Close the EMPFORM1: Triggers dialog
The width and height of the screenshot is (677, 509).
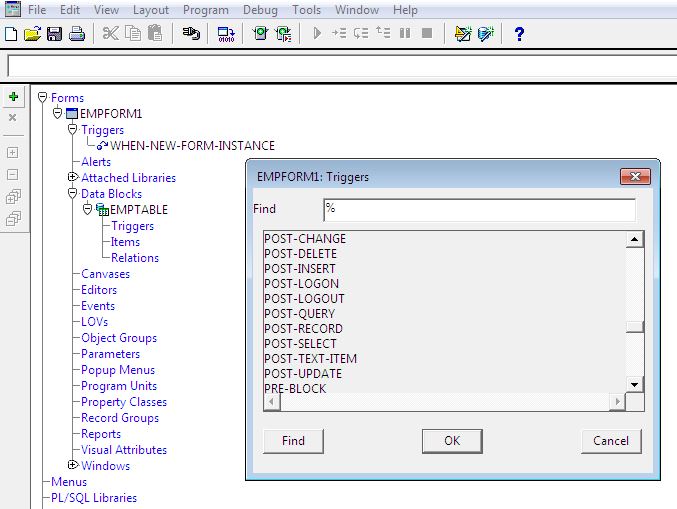pos(635,176)
